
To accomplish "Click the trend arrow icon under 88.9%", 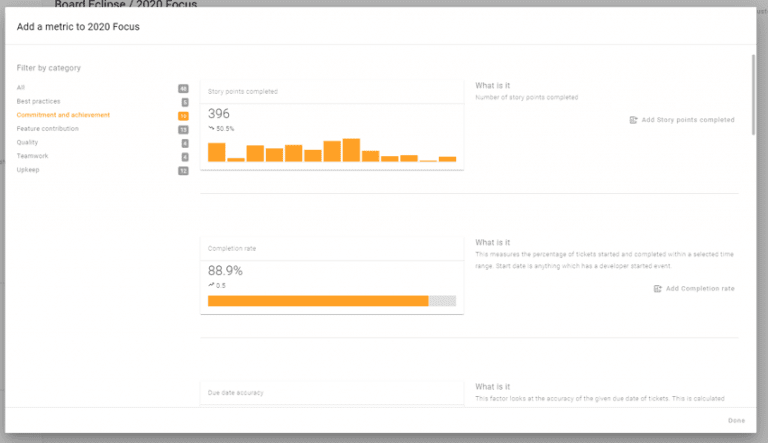I will pyautogui.click(x=211, y=285).
